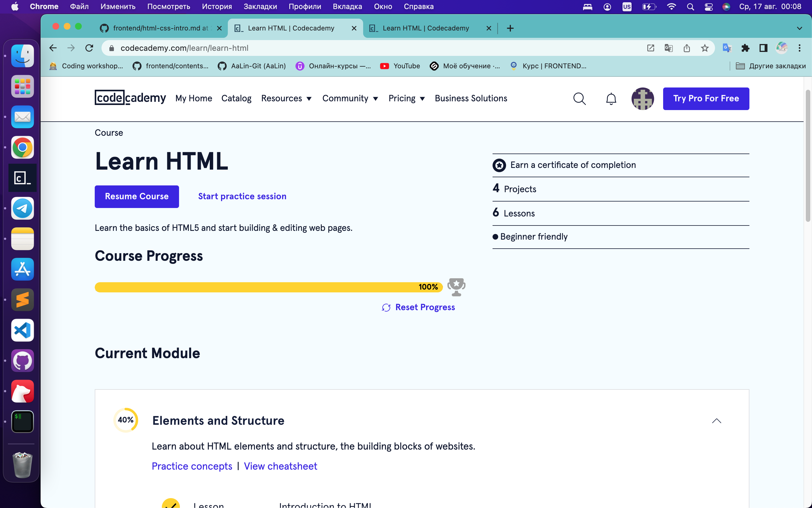Click Reset Progress
Viewport: 812px width, 508px height.
pos(418,307)
